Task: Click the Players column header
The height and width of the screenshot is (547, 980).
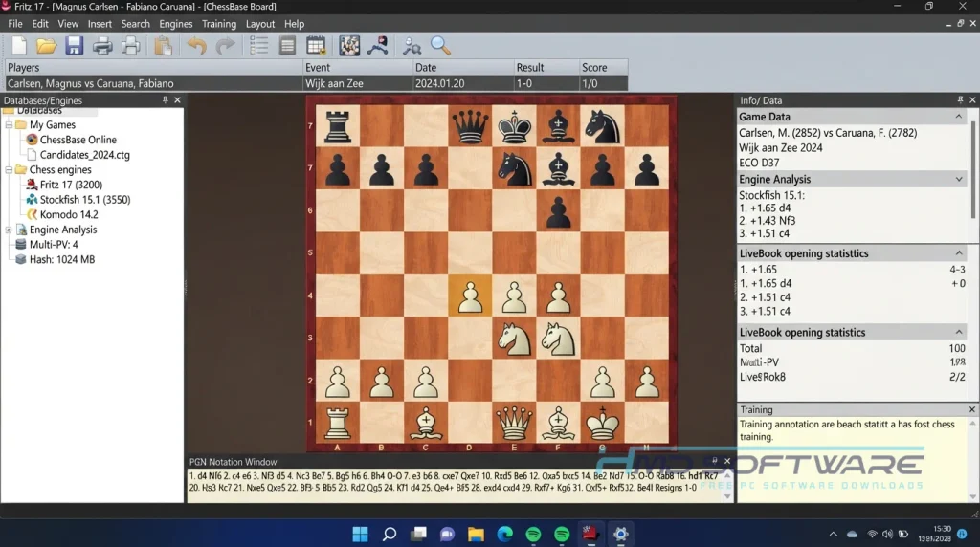Action: click(153, 68)
